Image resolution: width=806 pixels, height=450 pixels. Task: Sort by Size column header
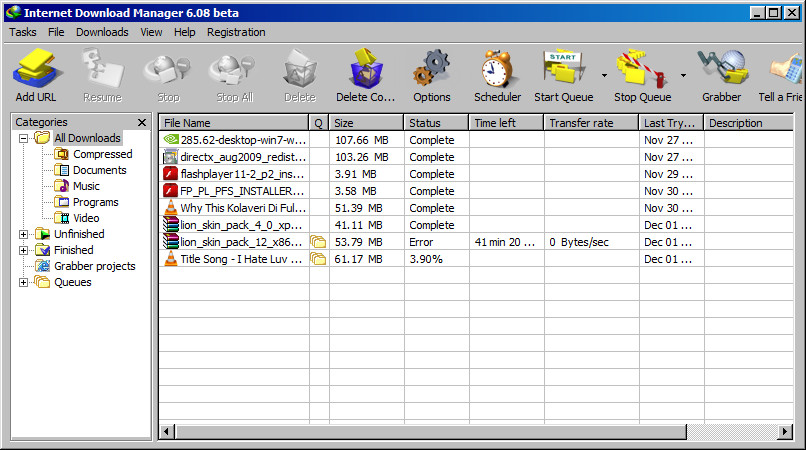pos(366,123)
